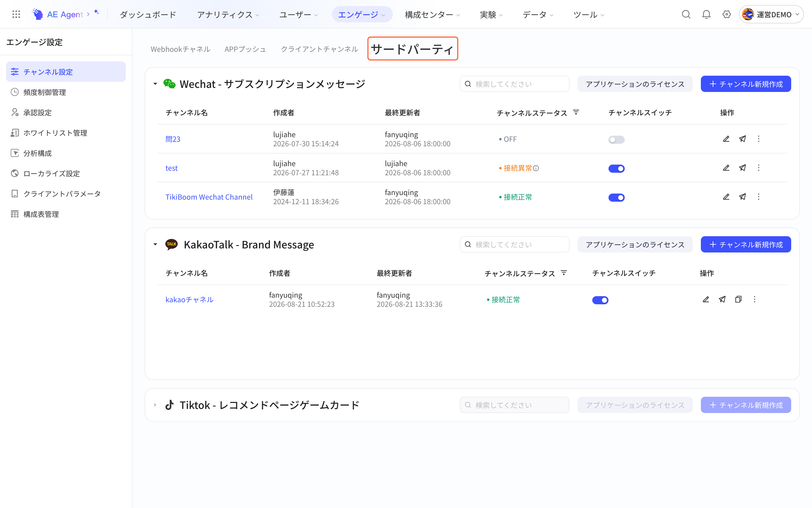Viewport: 812px width, 508px height.
Task: Click the search magnifier in top bar
Action: click(686, 14)
